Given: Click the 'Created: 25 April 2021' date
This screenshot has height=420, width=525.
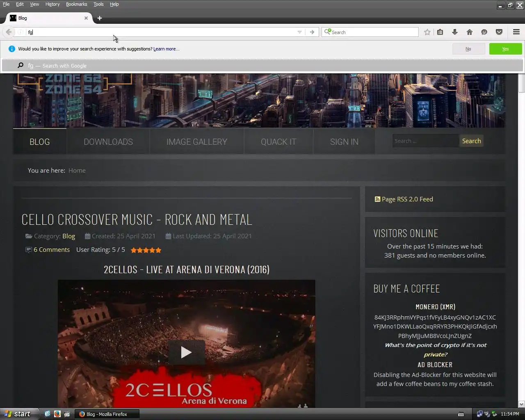Looking at the screenshot, I should click(x=123, y=236).
